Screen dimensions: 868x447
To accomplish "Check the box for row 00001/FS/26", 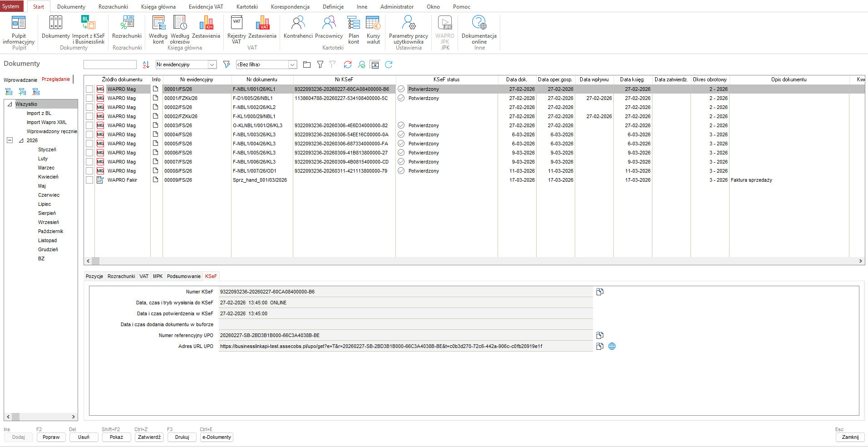I will point(89,89).
